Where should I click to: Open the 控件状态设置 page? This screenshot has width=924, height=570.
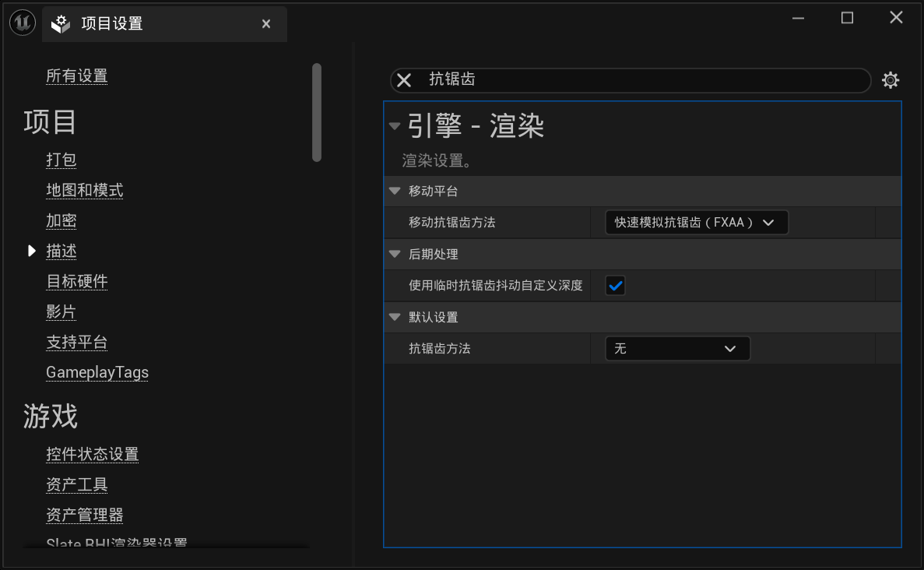point(93,455)
